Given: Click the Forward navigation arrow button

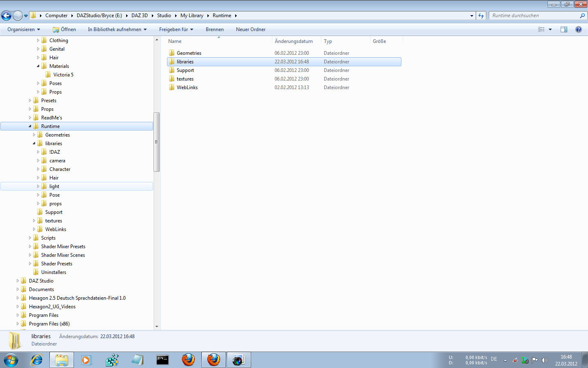Looking at the screenshot, I should point(18,16).
